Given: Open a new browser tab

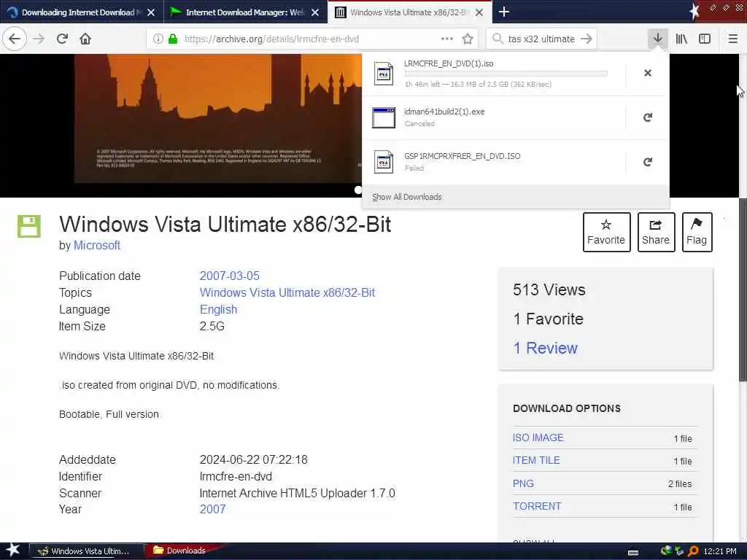Looking at the screenshot, I should [504, 12].
